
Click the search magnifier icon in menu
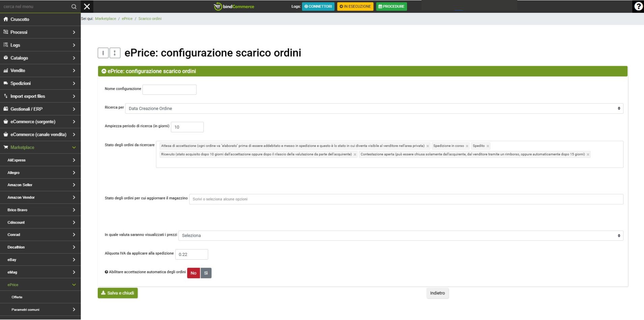[74, 6]
